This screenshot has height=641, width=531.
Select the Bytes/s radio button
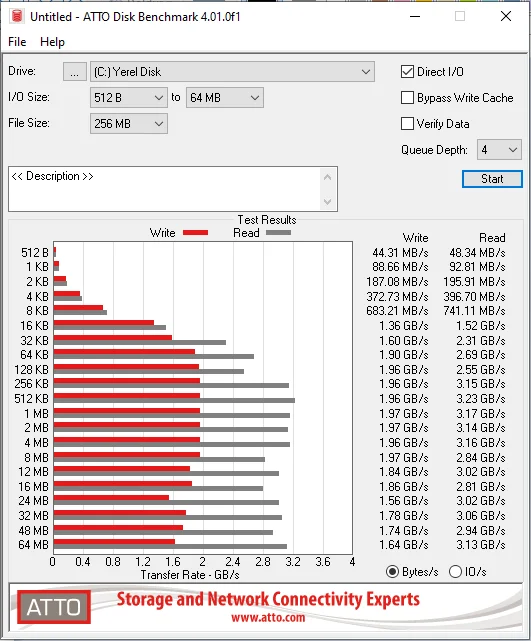pos(392,572)
